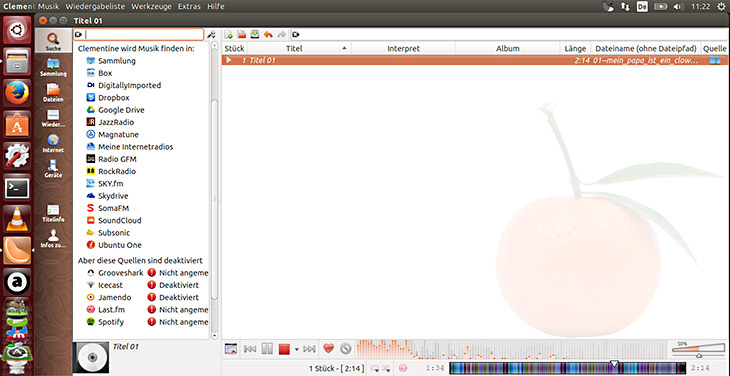
Task: Open the Internet sidebar tab
Action: (53, 143)
